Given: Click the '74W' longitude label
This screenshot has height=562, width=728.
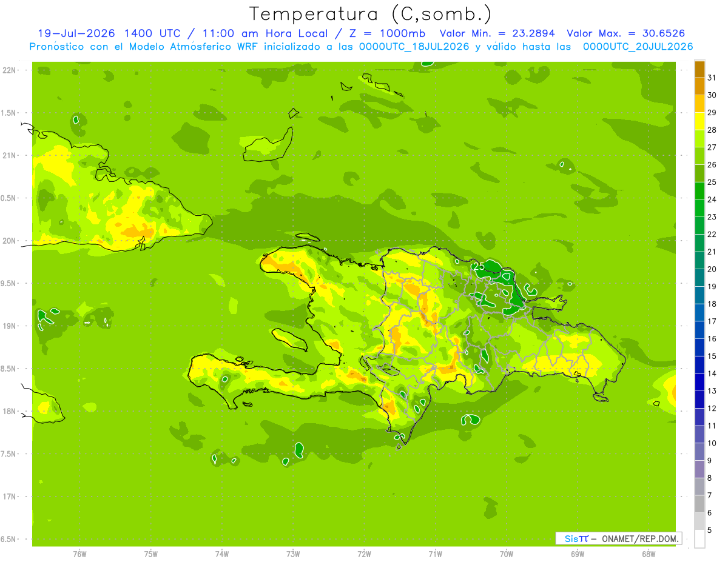Looking at the screenshot, I should tap(222, 554).
